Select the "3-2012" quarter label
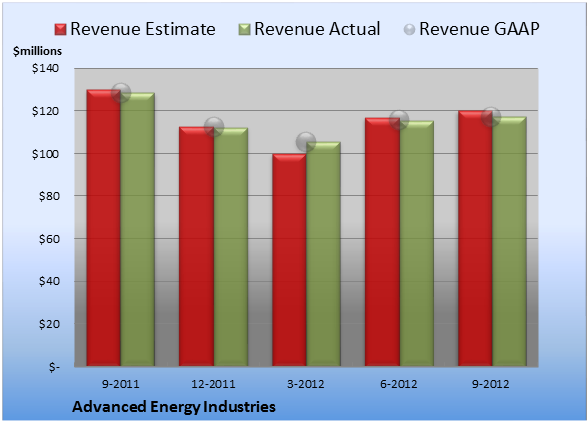Image resolution: width=588 pixels, height=422 pixels. [306, 384]
